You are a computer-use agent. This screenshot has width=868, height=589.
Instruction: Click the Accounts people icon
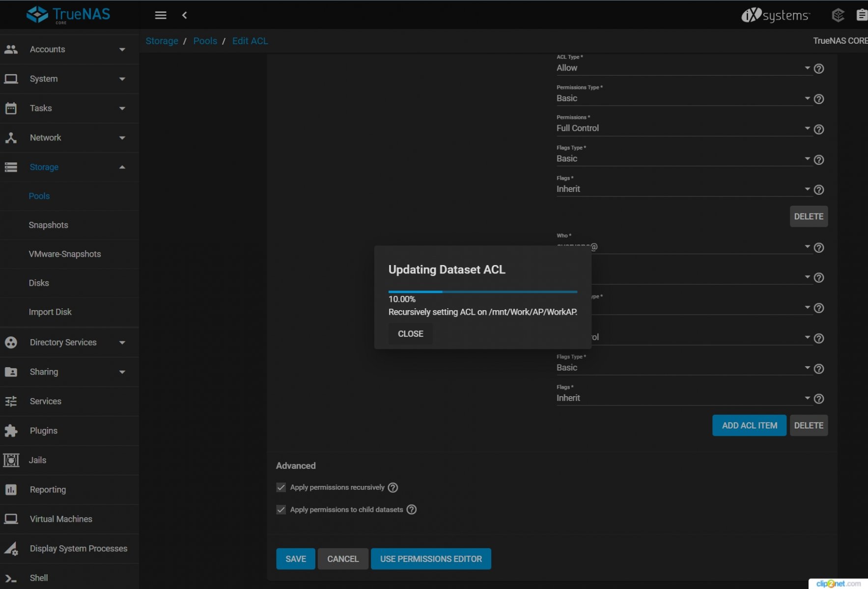click(x=11, y=49)
